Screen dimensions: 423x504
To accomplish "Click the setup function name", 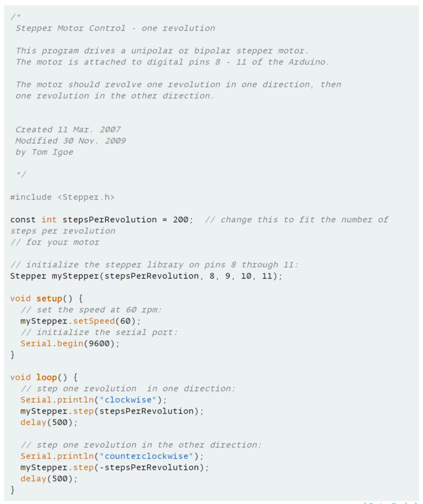I will click(49, 299).
